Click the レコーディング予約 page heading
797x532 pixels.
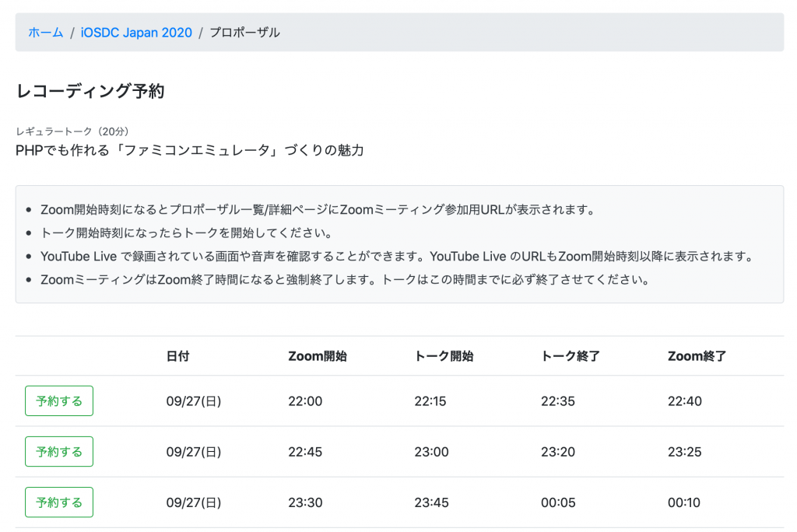(x=90, y=91)
